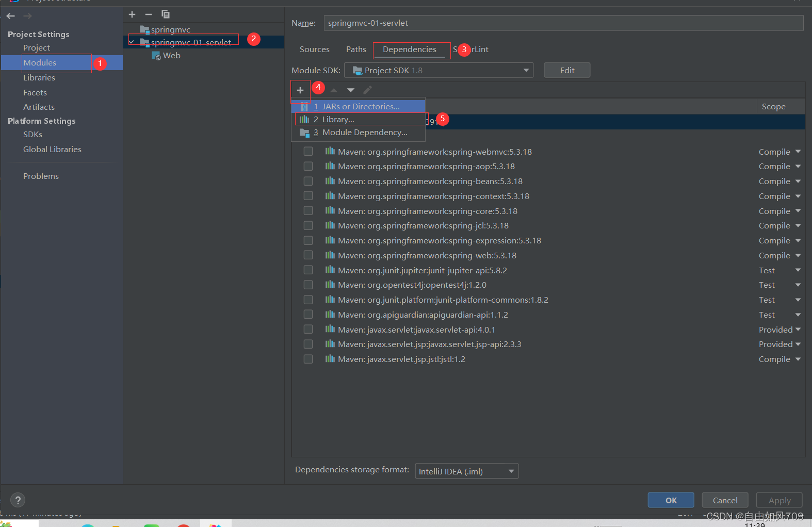Screen dimensions: 812x527
Task: Switch to the Sources tab
Action: (314, 50)
